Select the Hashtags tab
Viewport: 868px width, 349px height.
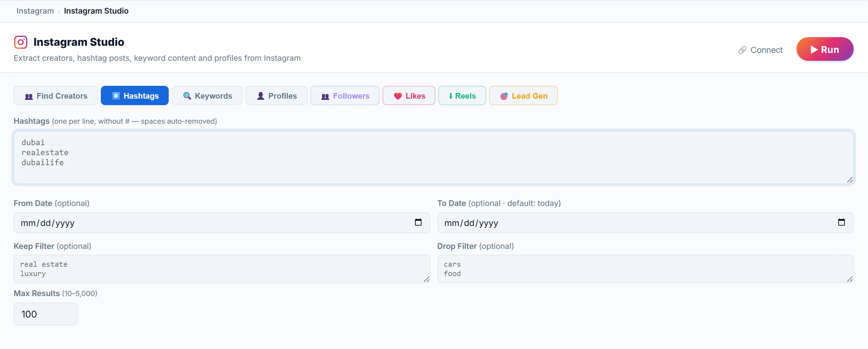click(135, 95)
